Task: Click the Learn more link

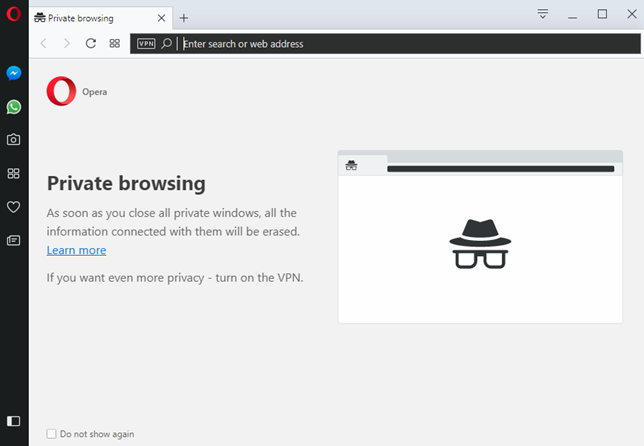Action: (x=76, y=250)
